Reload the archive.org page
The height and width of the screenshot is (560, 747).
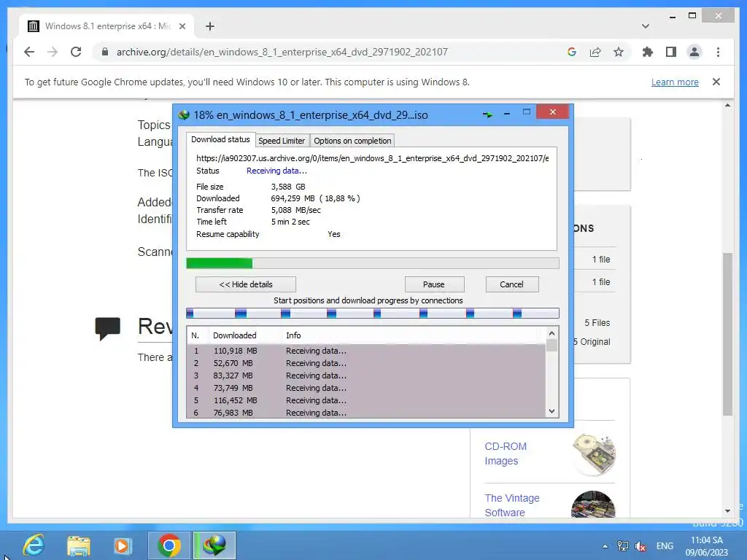coord(76,52)
